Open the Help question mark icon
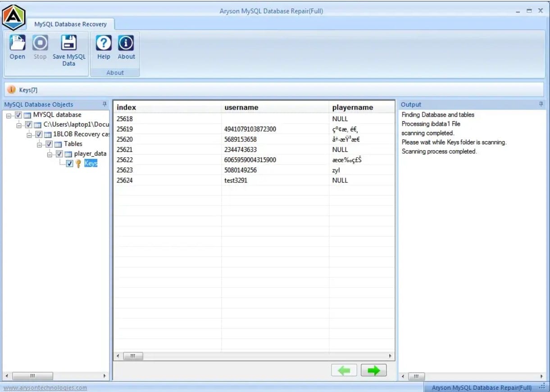550x392 pixels. click(104, 43)
